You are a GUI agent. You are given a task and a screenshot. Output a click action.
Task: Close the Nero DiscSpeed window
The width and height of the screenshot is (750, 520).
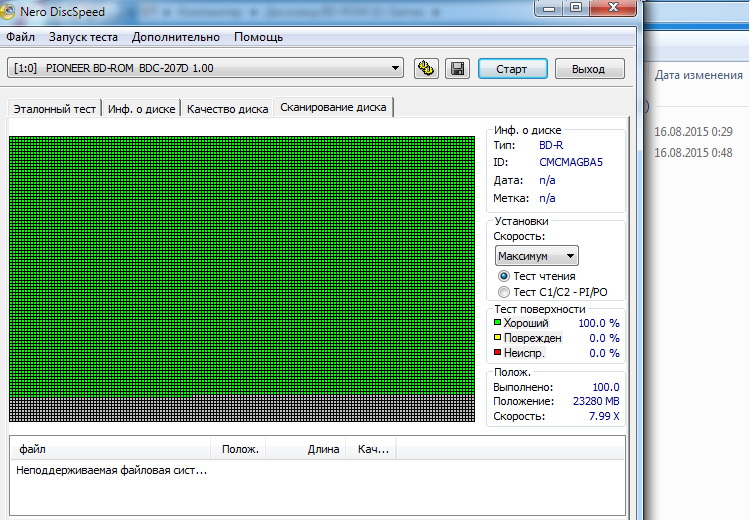[x=613, y=8]
